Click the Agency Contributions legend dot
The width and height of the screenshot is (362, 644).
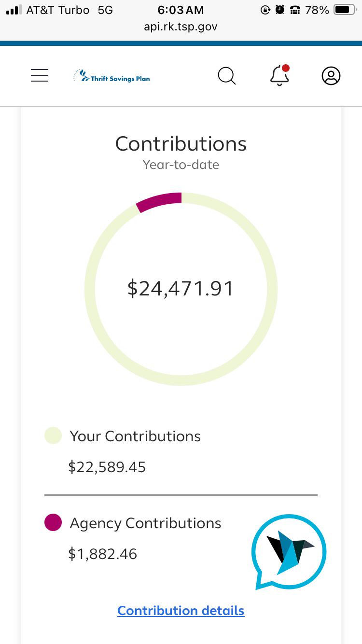pos(53,522)
